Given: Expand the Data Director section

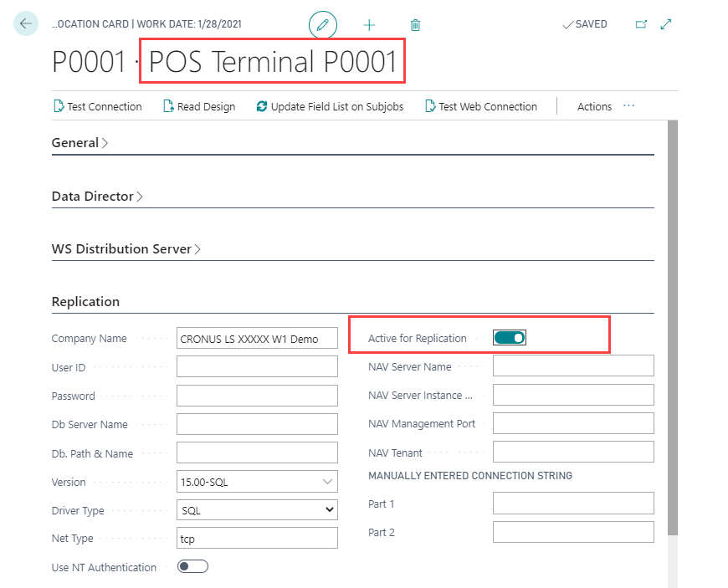Looking at the screenshot, I should [97, 197].
